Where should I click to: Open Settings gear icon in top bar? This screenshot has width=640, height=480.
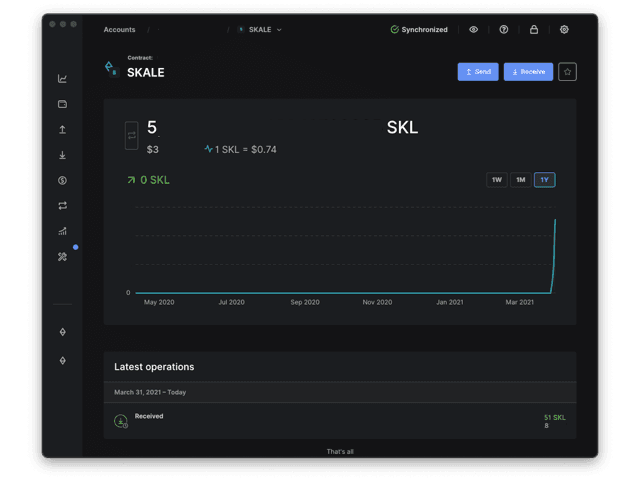pos(564,30)
